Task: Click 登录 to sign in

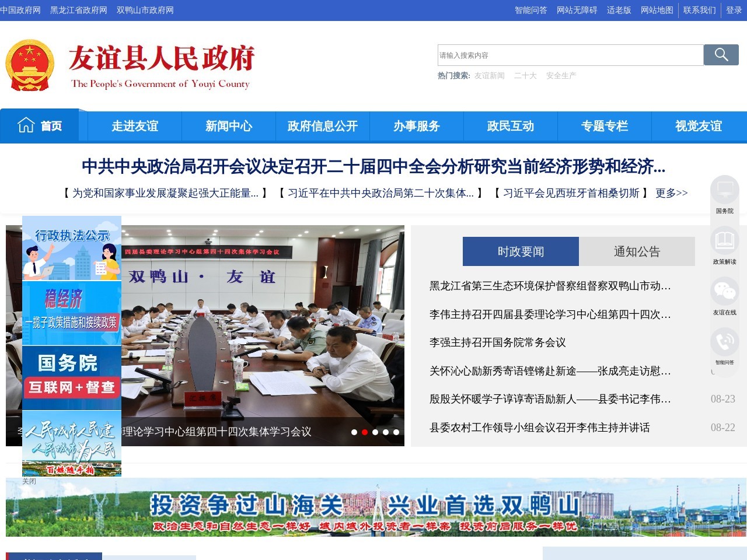Action: (733, 10)
